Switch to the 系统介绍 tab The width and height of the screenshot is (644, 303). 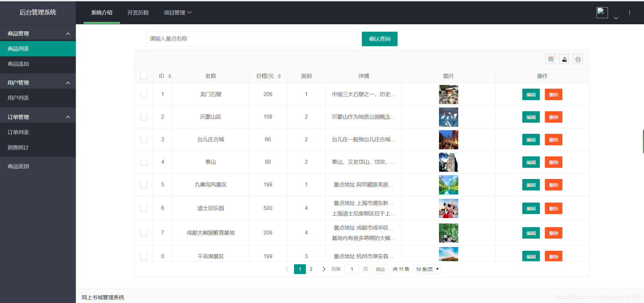point(102,12)
